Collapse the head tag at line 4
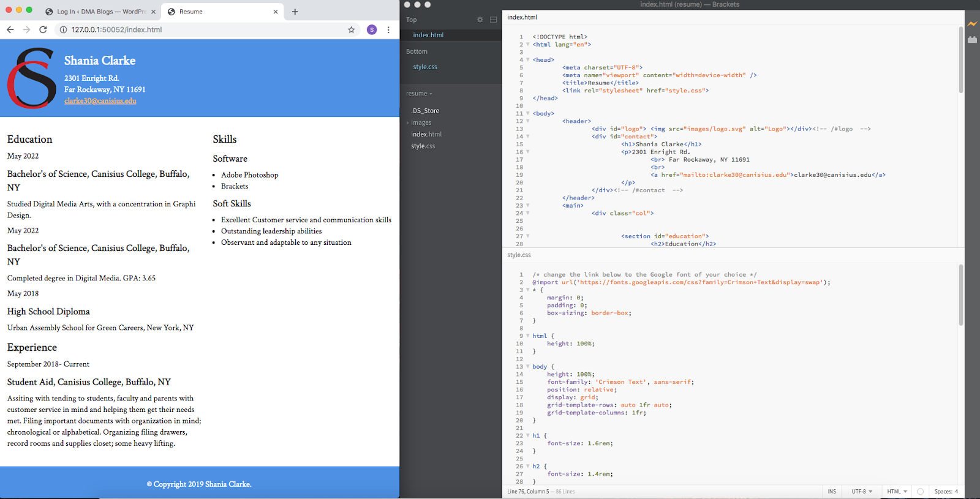Screen dimensions: 980x499 point(528,59)
